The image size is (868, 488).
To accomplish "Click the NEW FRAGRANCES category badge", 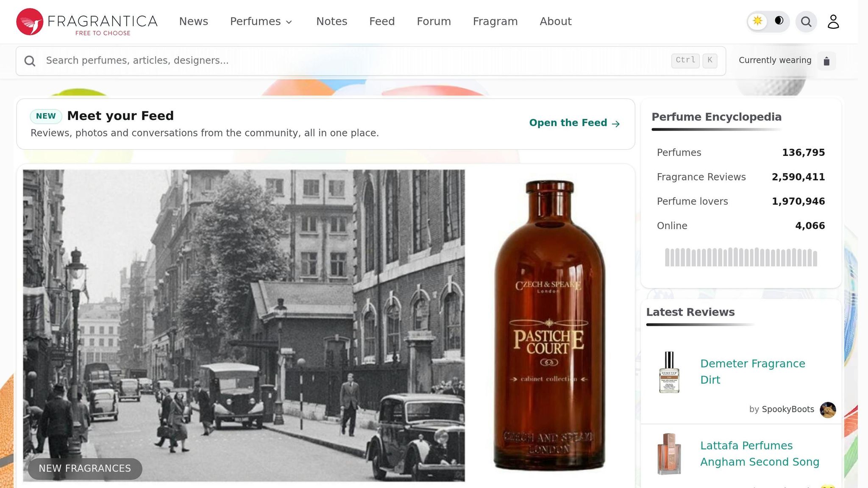I will 85,469.
